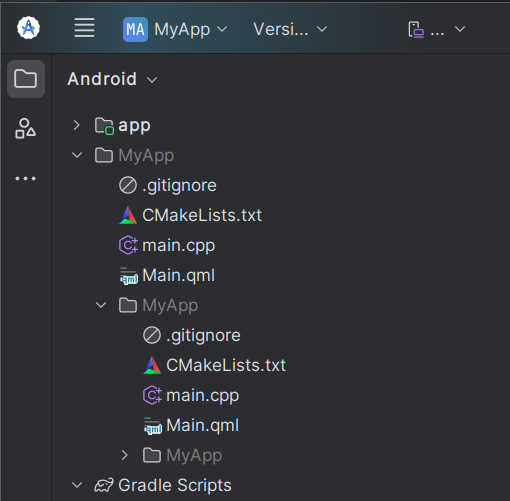Open the Version control dropdown

[x=290, y=29]
